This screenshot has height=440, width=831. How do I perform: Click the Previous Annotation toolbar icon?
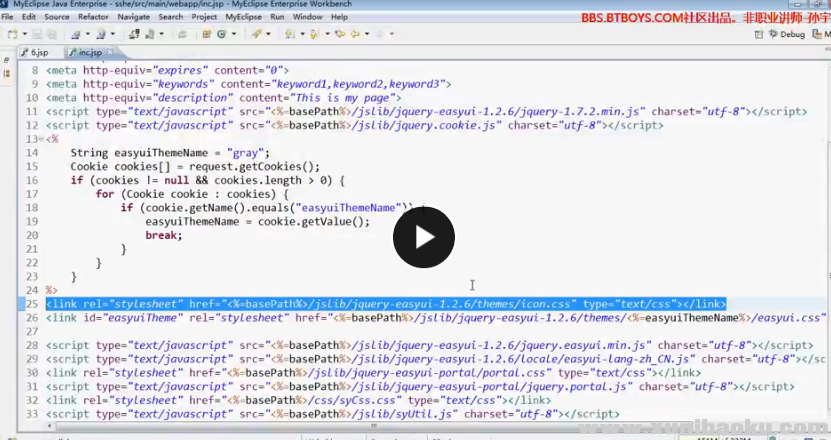pos(315,34)
